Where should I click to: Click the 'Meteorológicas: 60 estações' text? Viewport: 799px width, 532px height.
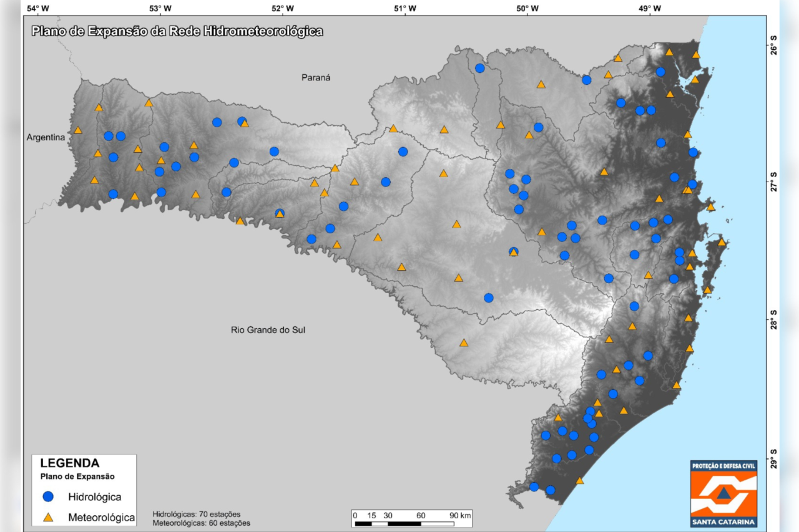pyautogui.click(x=201, y=522)
